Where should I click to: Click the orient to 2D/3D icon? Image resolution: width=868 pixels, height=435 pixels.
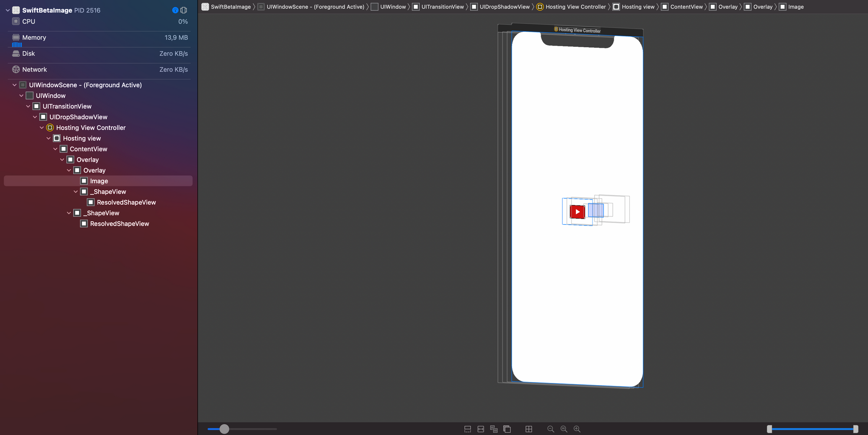point(507,429)
